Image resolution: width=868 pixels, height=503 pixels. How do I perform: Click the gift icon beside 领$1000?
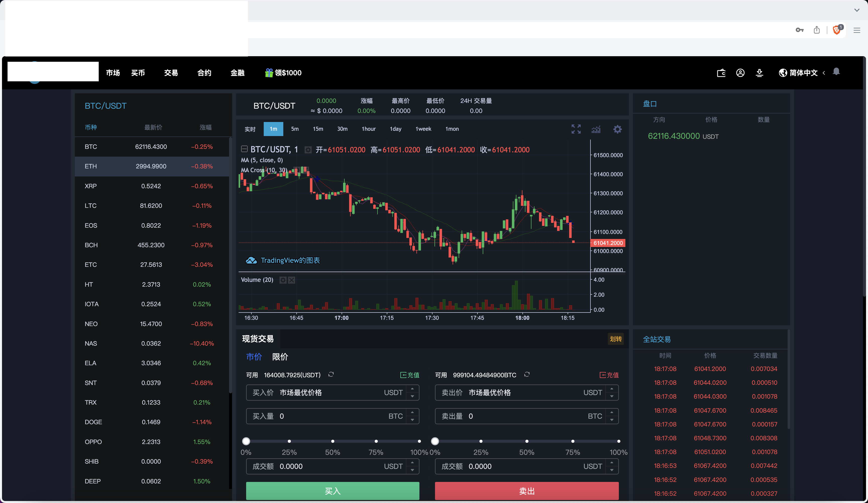(x=269, y=73)
